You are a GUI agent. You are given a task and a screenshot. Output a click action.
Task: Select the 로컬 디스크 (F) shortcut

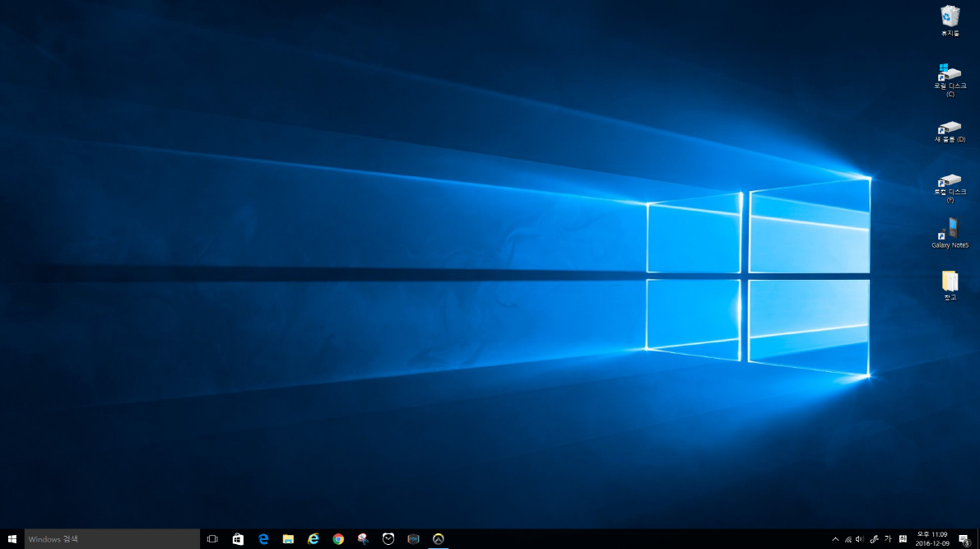(x=950, y=188)
